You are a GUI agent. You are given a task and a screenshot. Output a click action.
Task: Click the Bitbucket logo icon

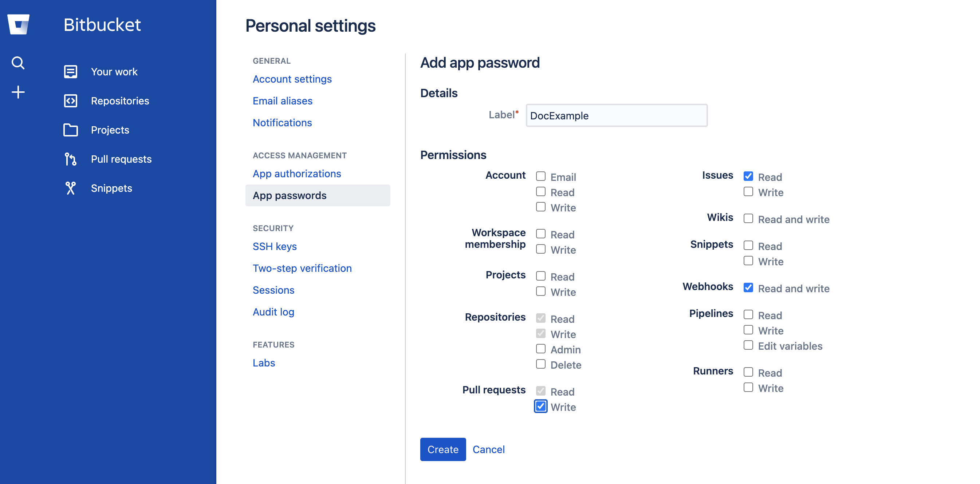tap(18, 25)
